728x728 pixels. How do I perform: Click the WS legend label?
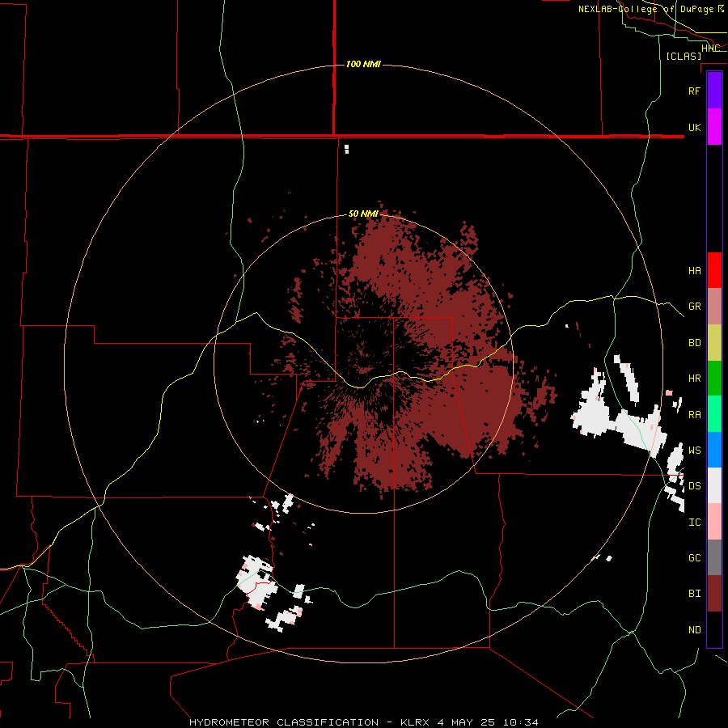[694, 450]
